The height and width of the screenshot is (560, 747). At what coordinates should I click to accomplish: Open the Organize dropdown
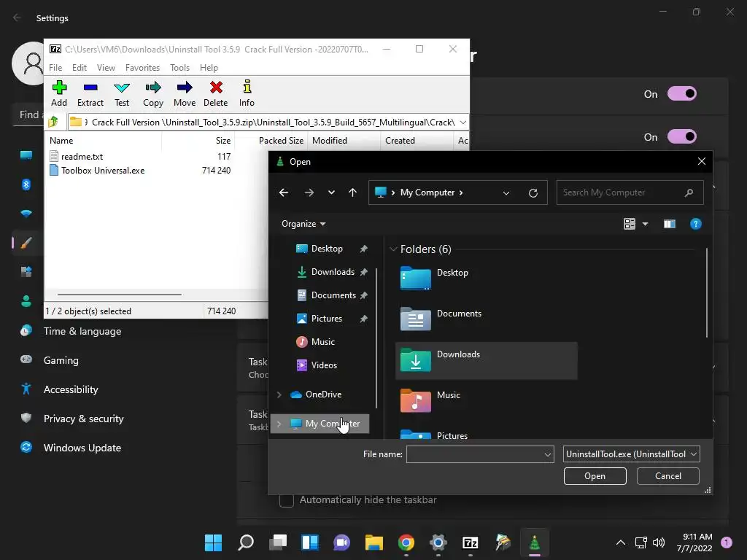coord(303,224)
